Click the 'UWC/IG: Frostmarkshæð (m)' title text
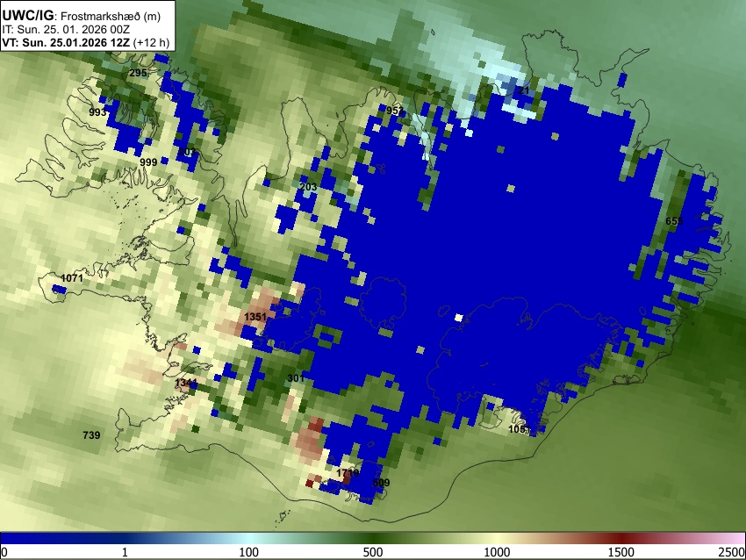The height and width of the screenshot is (560, 746). 82,16
